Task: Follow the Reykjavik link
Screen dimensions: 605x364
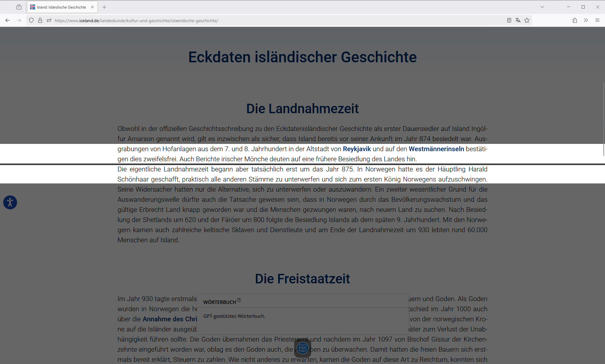Action: (357, 149)
